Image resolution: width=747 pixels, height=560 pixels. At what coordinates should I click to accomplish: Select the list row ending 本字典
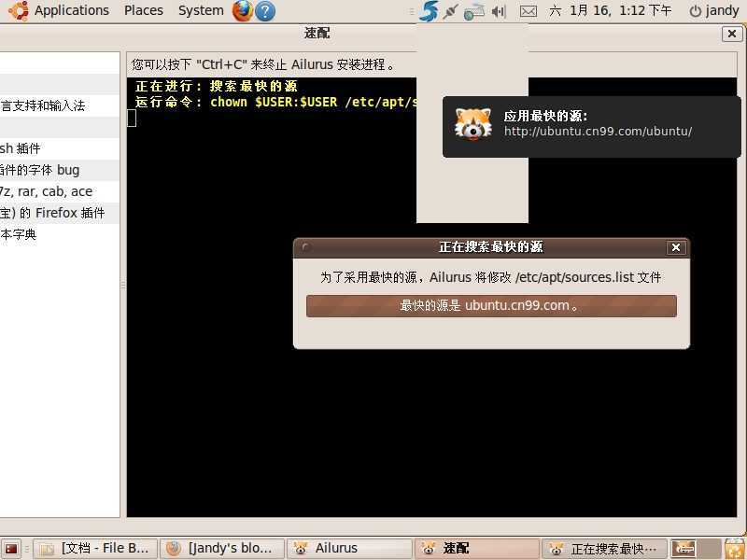60,234
